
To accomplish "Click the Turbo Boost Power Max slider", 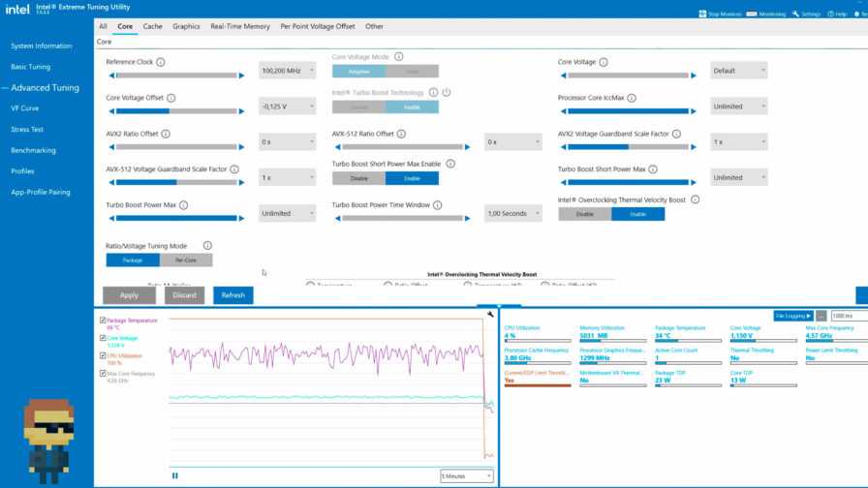I will click(x=176, y=218).
